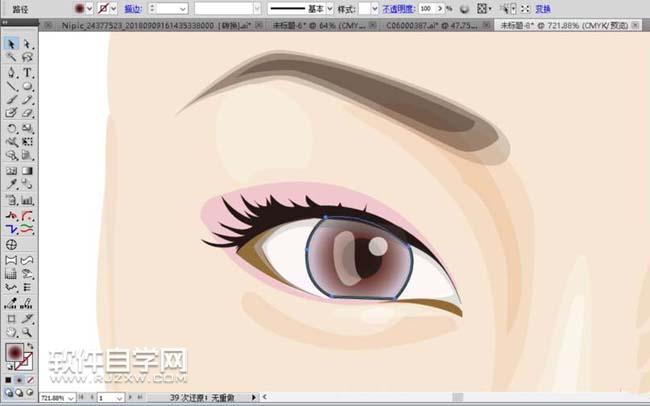Click the large fill gradient swatch in toolbox

point(15,353)
